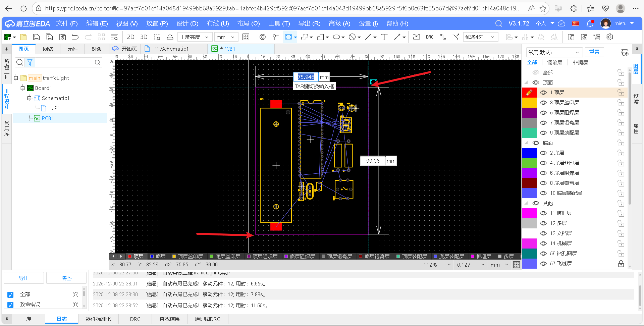Click the yellow 顶层丝印层 color swatch
This screenshot has height=326, width=644.
coord(529,103)
